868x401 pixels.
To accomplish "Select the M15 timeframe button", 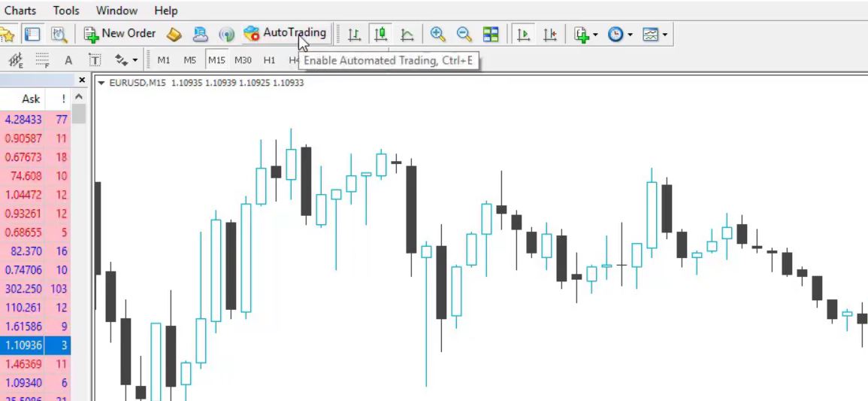I will (x=216, y=60).
